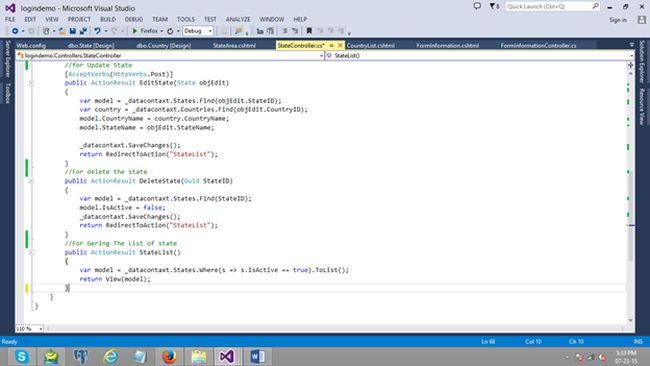Switch to the FormInformation.cshtml tab
This screenshot has width=650, height=366.
[448, 46]
